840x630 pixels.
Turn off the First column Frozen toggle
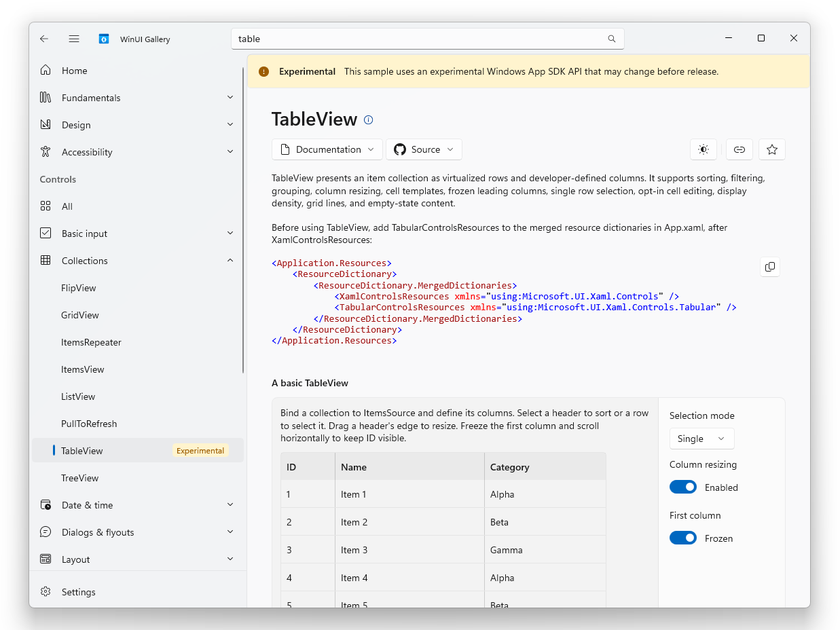(x=683, y=538)
